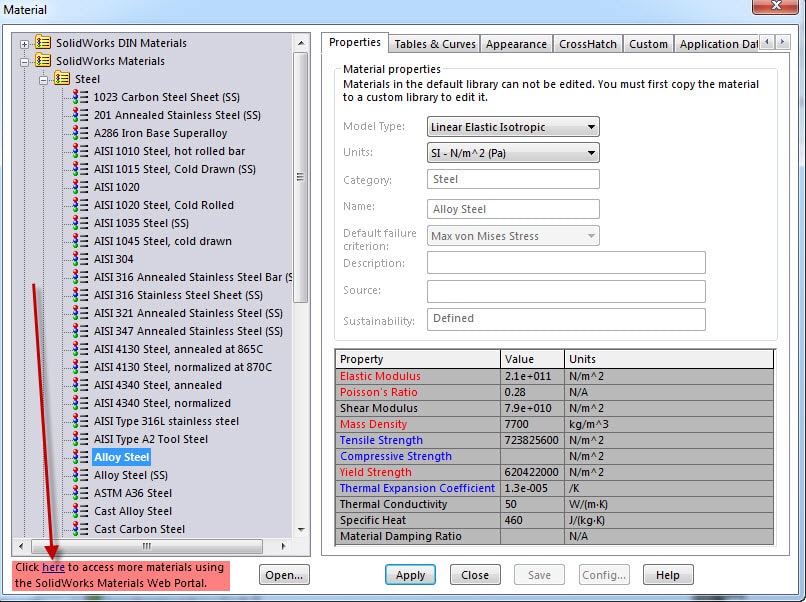Click the AISI 1045 cold drawn material icon

click(x=80, y=241)
